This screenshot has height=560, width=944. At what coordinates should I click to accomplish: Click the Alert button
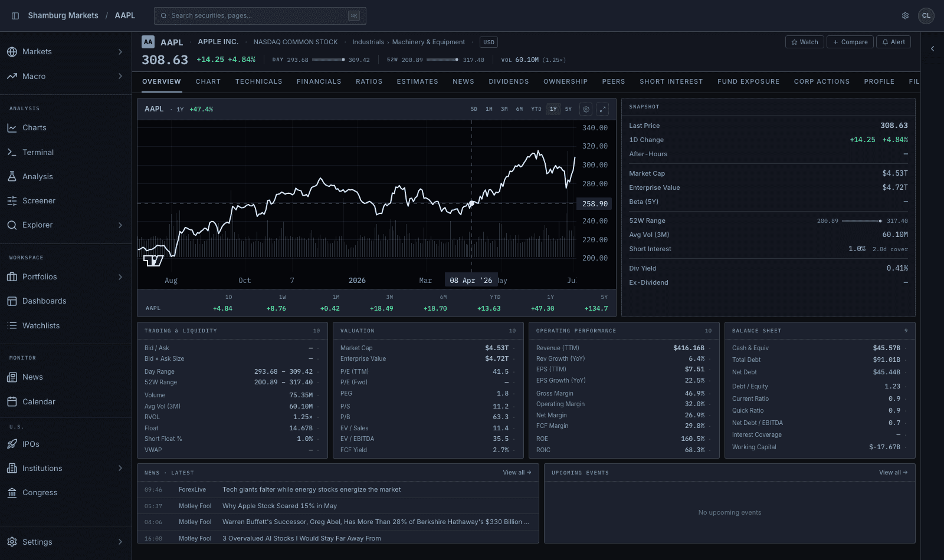tap(893, 42)
